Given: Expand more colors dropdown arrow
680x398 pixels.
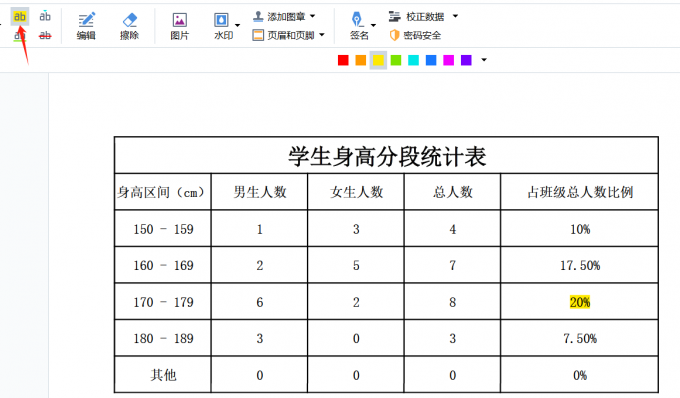Looking at the screenshot, I should coord(484,60).
